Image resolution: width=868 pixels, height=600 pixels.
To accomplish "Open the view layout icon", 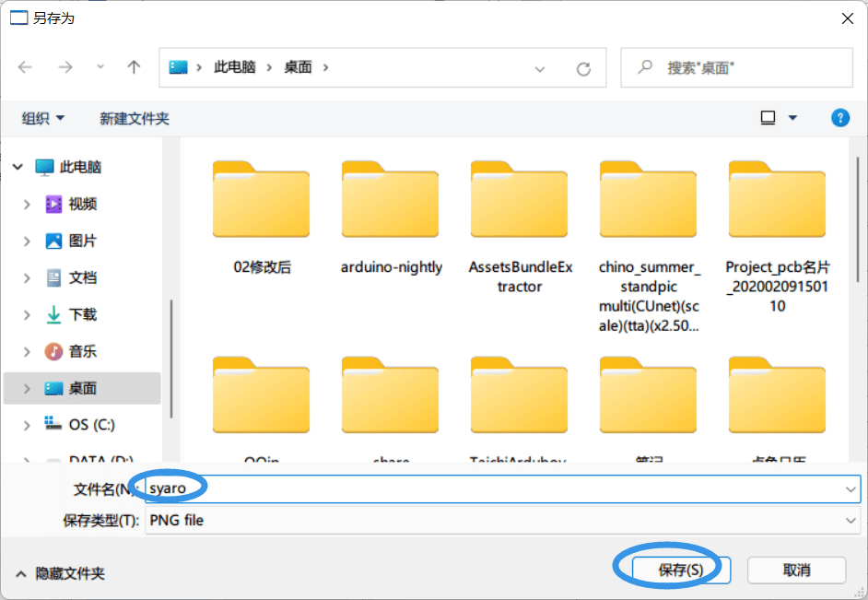I will 768,117.
